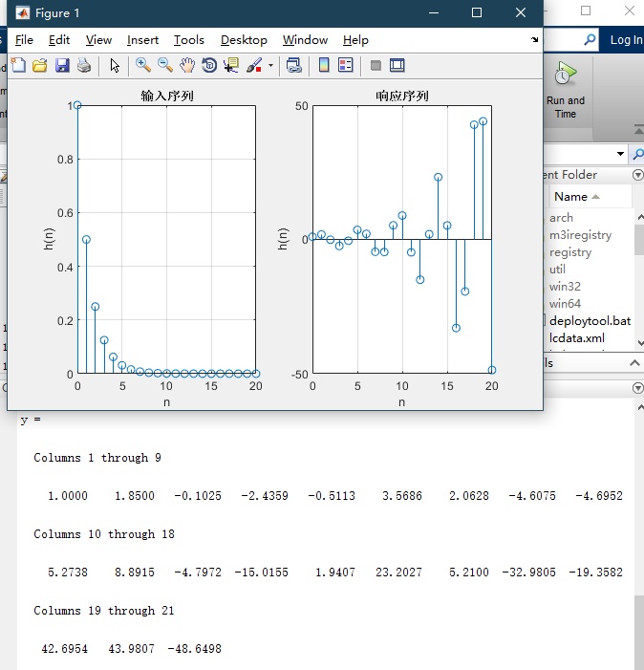Select the arch folder

[x=561, y=218]
